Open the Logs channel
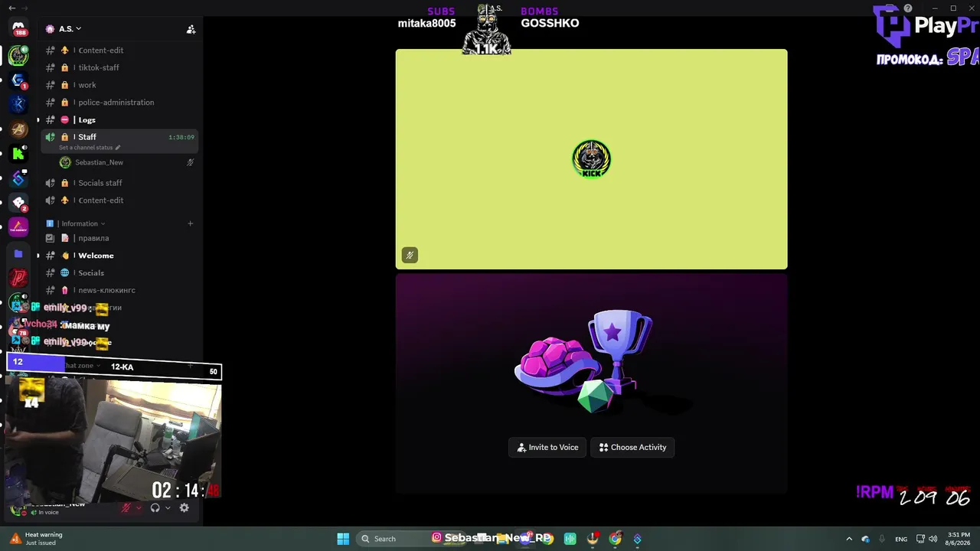 pyautogui.click(x=119, y=120)
